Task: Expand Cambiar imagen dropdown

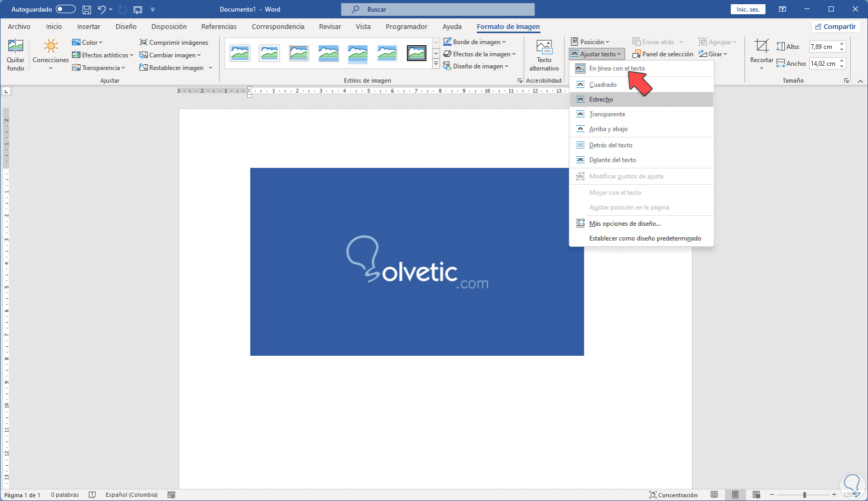Action: click(170, 55)
